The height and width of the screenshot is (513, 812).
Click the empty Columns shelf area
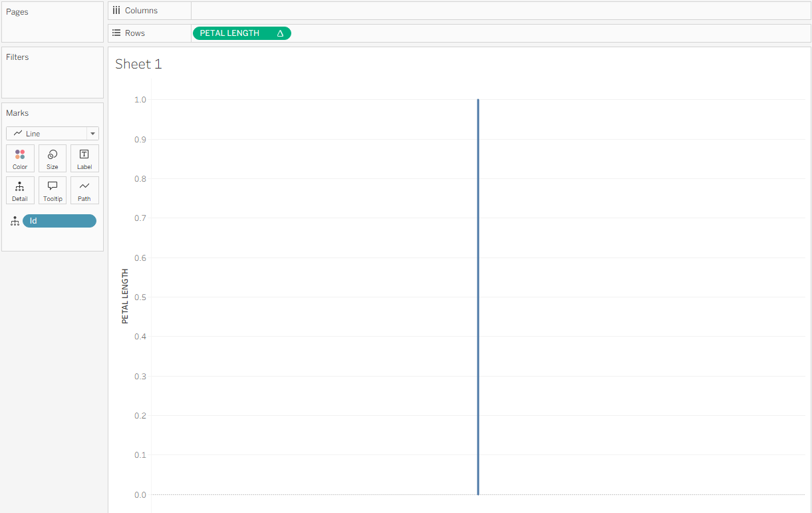coord(501,11)
